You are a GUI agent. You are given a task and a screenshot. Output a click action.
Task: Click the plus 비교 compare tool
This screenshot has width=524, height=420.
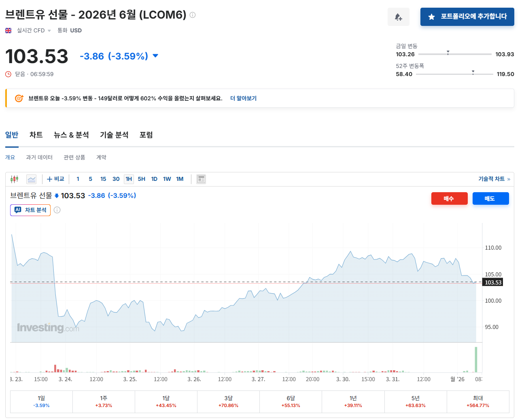coord(55,179)
